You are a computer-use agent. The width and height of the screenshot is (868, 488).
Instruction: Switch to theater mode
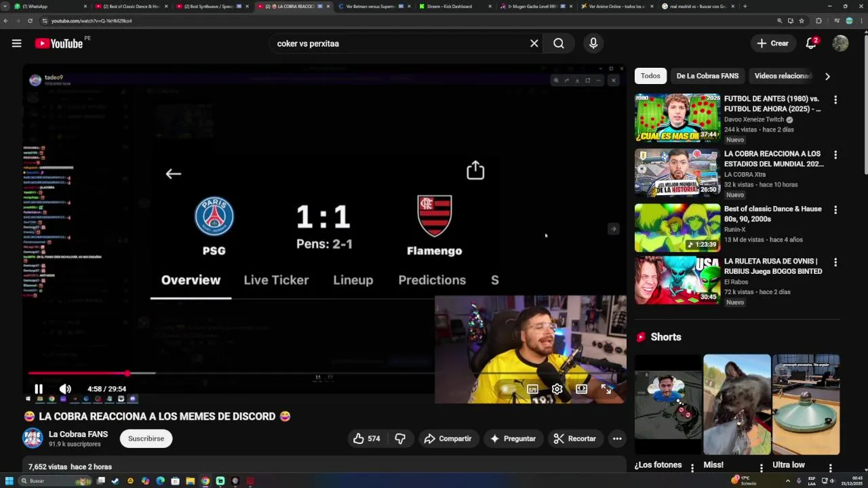pos(581,389)
